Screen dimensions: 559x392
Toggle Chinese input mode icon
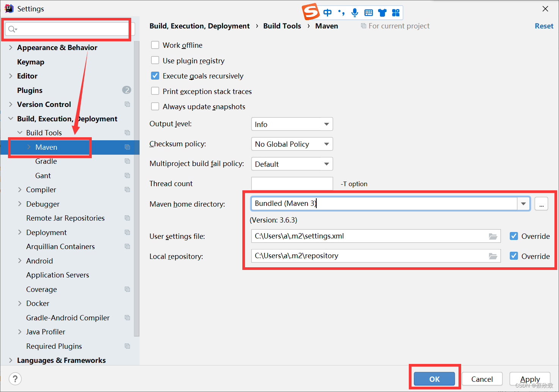(x=328, y=13)
